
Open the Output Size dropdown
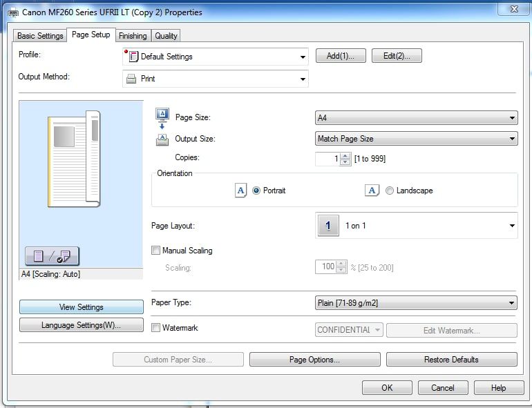tap(416, 139)
